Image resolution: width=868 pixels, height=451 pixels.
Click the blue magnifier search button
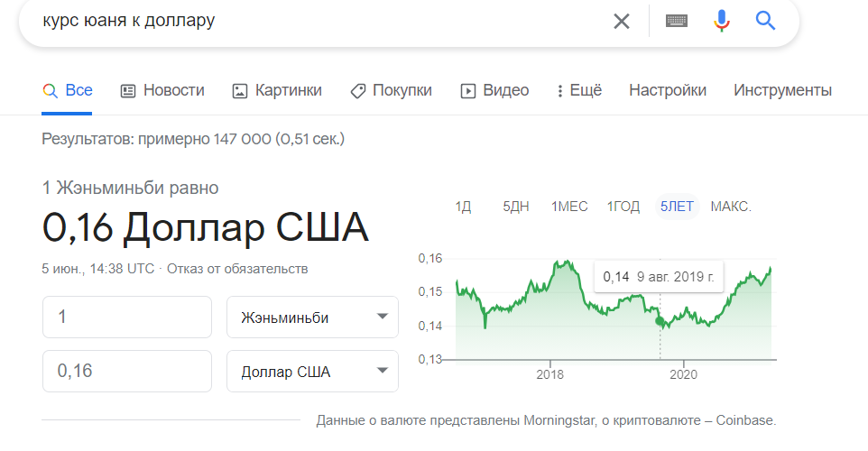pyautogui.click(x=766, y=21)
